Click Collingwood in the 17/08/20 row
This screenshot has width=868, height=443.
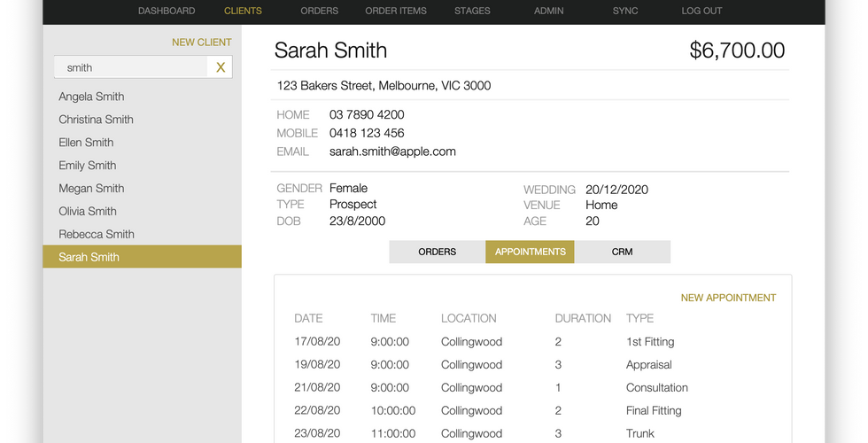471,342
